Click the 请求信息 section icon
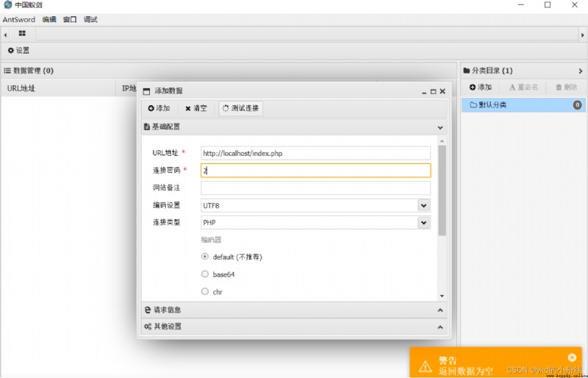Screen dimensions: 588x378 [x=148, y=310]
